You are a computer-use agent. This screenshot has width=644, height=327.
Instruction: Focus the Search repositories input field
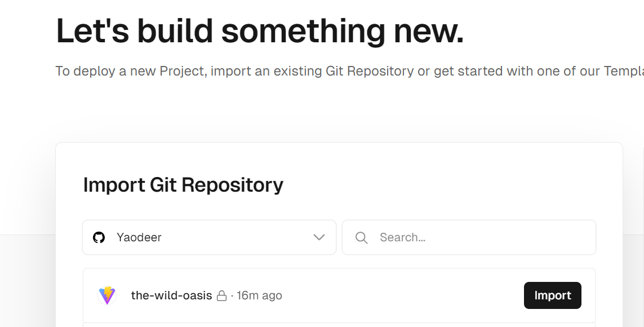(469, 237)
